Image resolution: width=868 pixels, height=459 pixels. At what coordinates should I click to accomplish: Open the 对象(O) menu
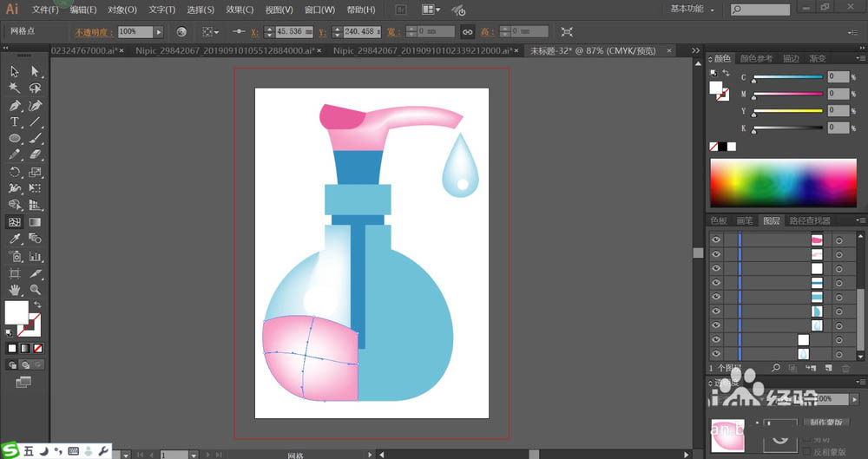[122, 10]
